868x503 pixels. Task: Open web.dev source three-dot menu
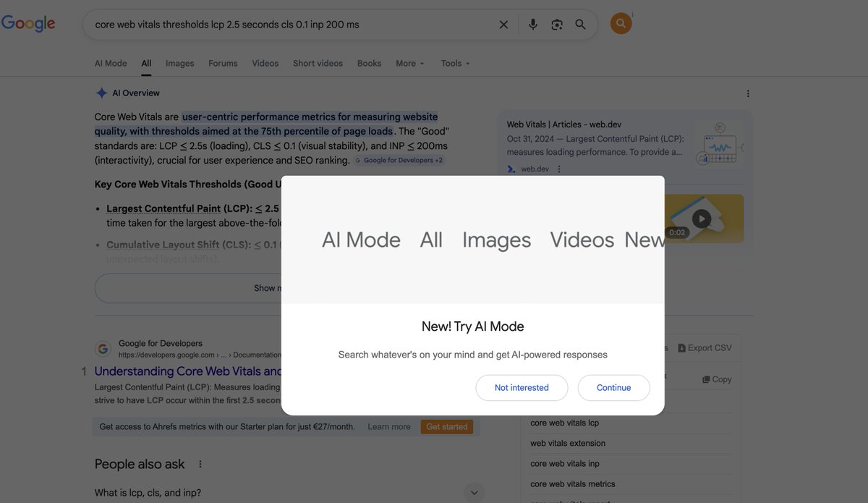point(559,169)
